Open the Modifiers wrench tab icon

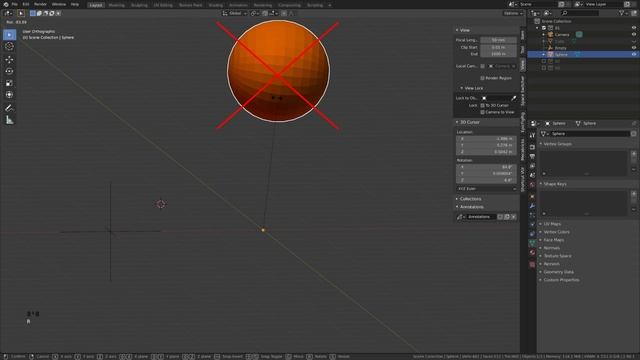point(532,206)
